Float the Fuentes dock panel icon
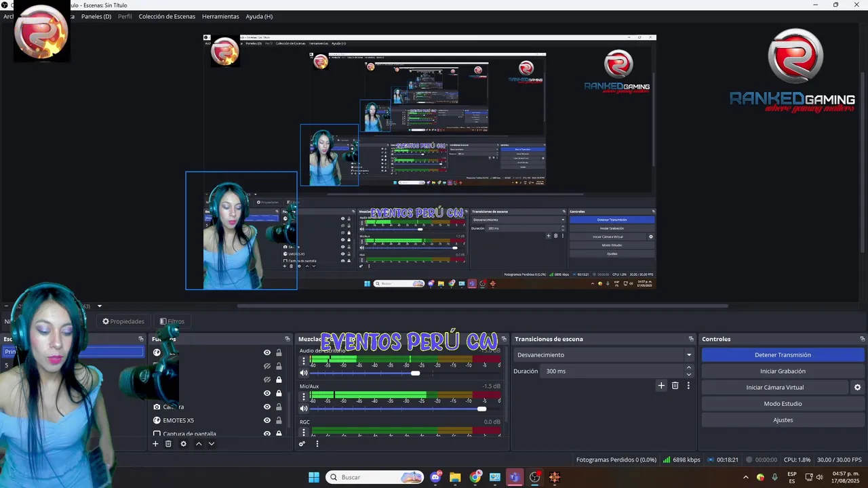 click(288, 339)
